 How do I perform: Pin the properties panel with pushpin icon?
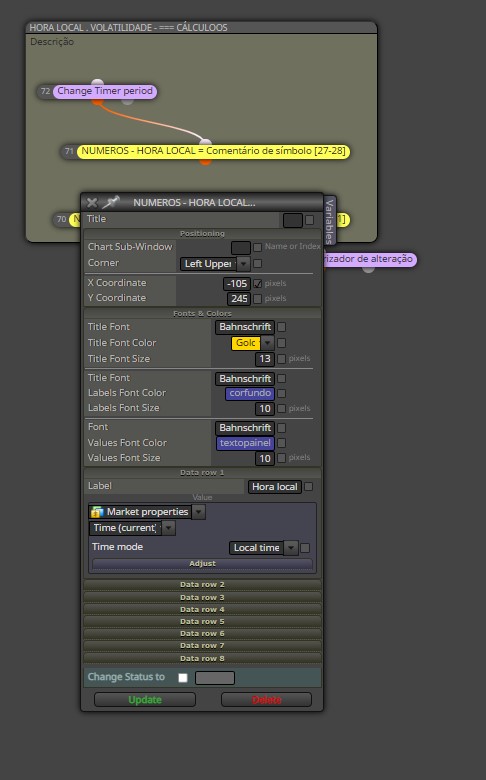[111, 202]
